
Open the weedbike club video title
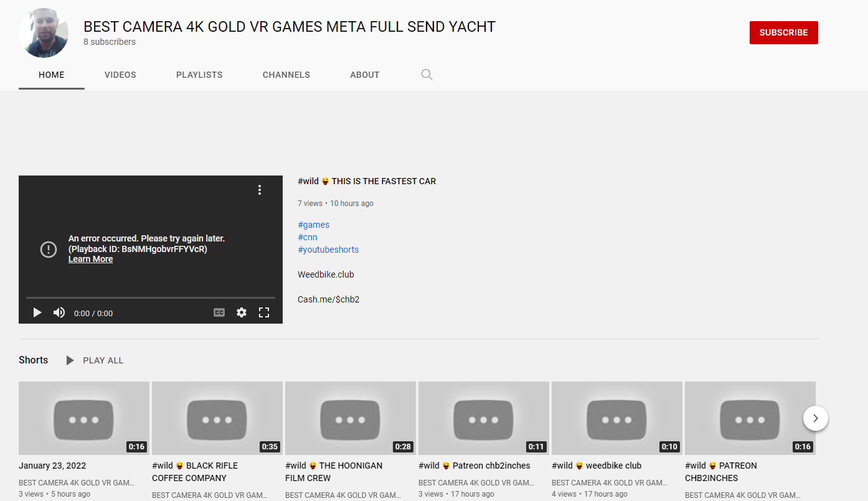pyautogui.click(x=597, y=466)
